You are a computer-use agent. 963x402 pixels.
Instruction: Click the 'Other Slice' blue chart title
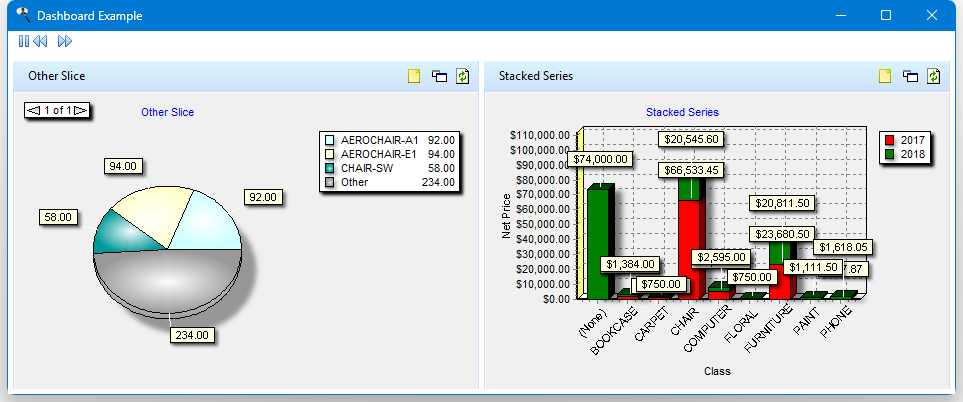168,112
